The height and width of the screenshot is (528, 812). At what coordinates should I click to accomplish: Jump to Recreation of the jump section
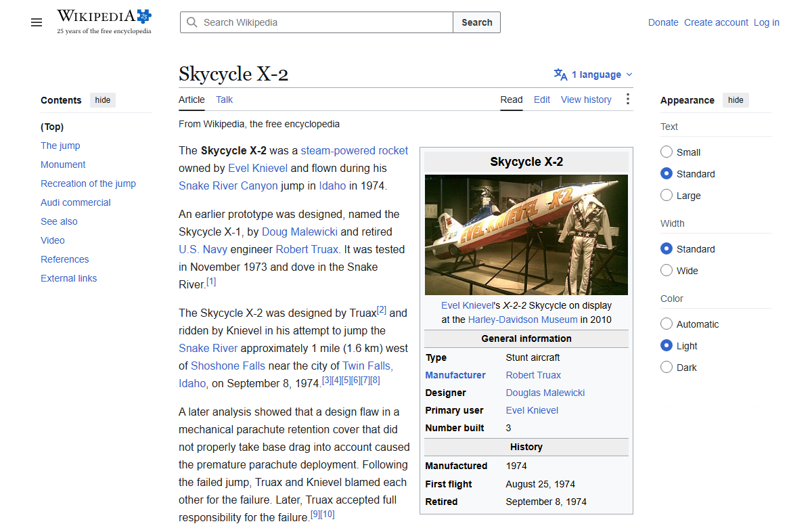pyautogui.click(x=88, y=183)
